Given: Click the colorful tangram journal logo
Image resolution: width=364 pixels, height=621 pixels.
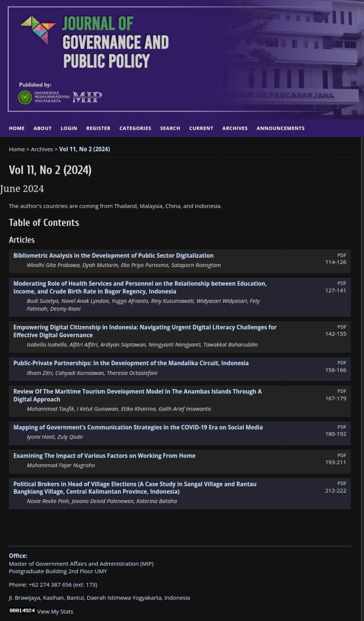Looking at the screenshot, I should (38, 30).
